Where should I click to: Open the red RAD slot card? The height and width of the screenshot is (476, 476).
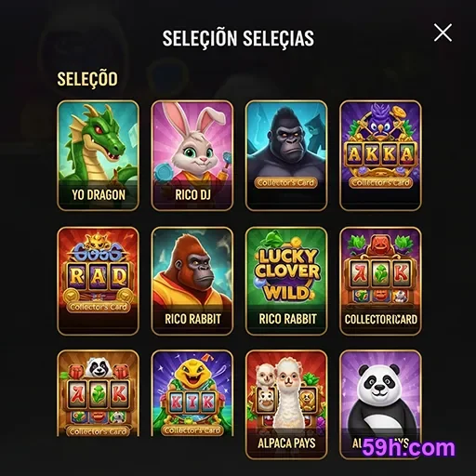point(98,281)
